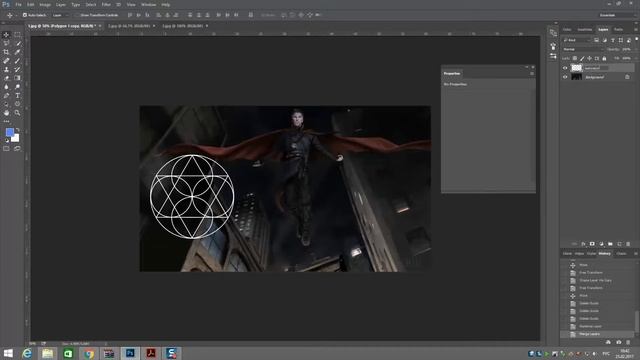The height and width of the screenshot is (360, 640).
Task: Select the Rectangular Marquee tool
Action: 17,35
